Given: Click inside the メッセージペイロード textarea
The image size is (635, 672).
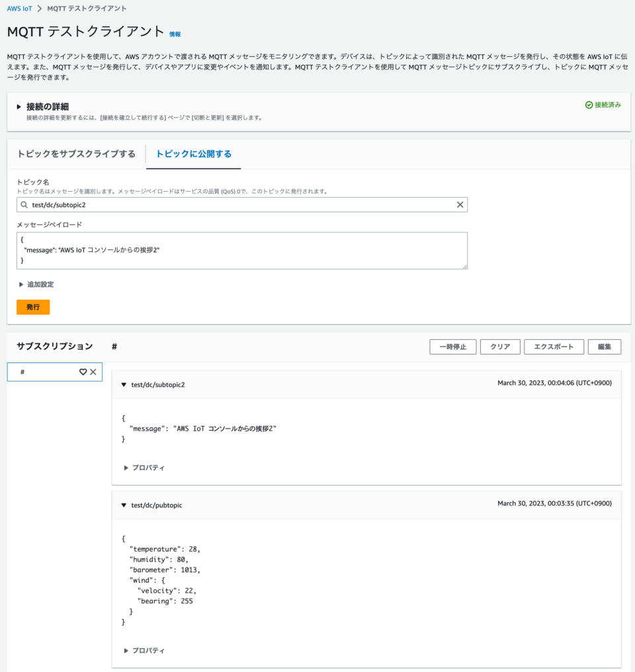Looking at the screenshot, I should click(x=241, y=250).
